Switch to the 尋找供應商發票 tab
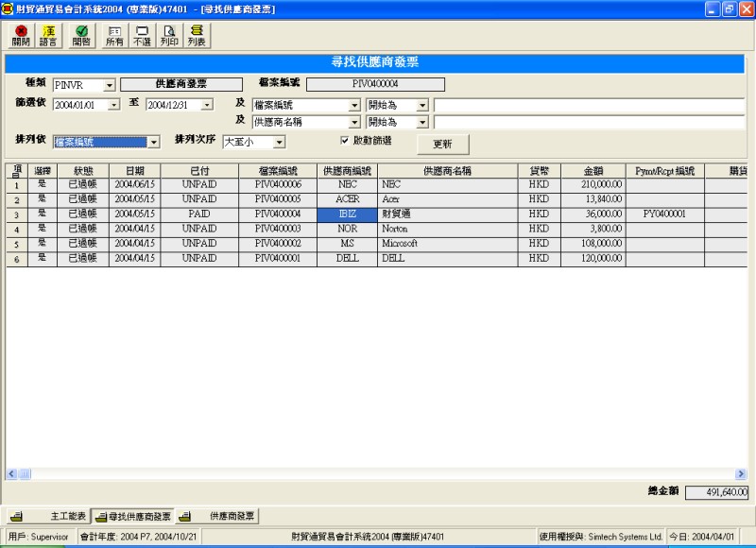The height and width of the screenshot is (548, 756). coord(133,516)
